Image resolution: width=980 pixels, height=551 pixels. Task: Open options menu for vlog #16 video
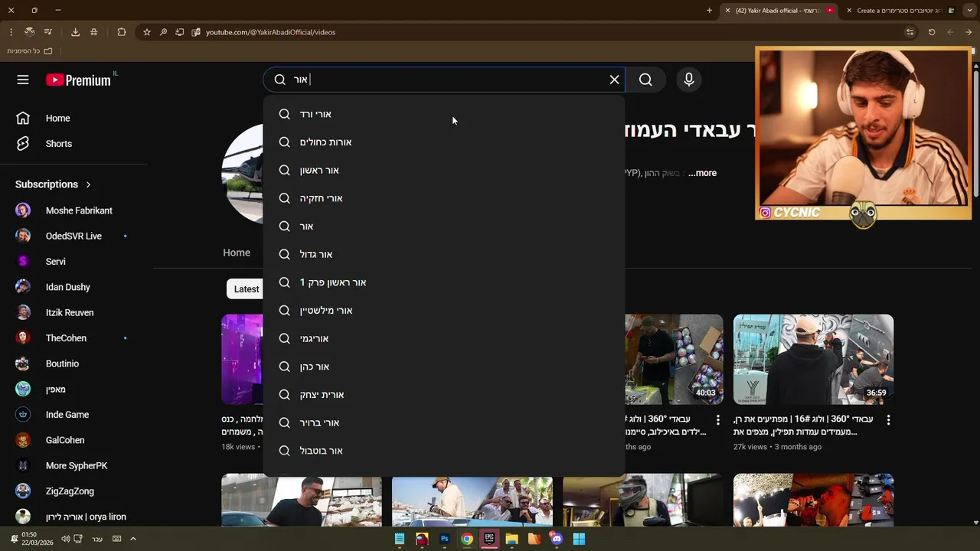pyautogui.click(x=888, y=420)
